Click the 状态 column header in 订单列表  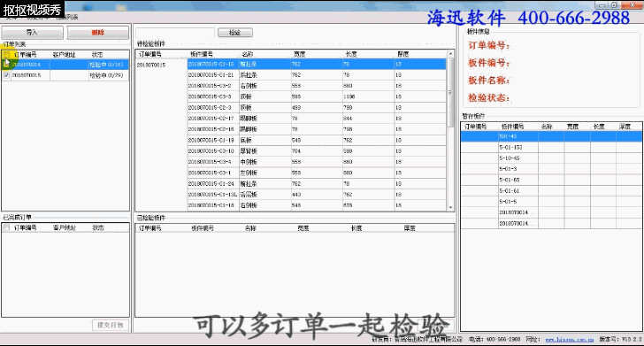point(97,54)
